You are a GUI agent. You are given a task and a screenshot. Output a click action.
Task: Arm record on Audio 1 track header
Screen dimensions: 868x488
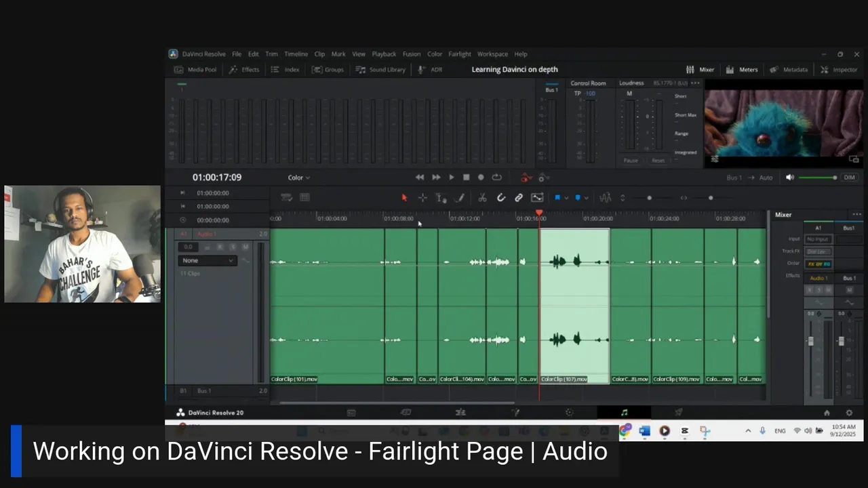[x=220, y=247]
